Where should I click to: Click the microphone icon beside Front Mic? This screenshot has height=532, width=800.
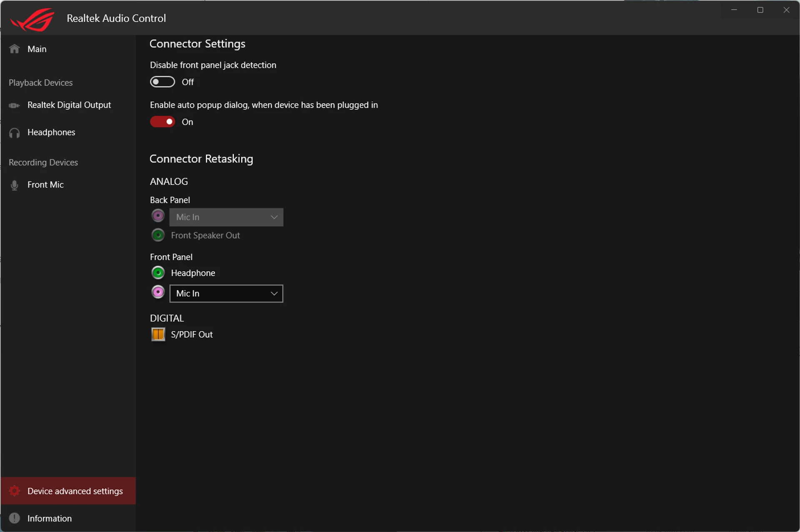pos(15,185)
